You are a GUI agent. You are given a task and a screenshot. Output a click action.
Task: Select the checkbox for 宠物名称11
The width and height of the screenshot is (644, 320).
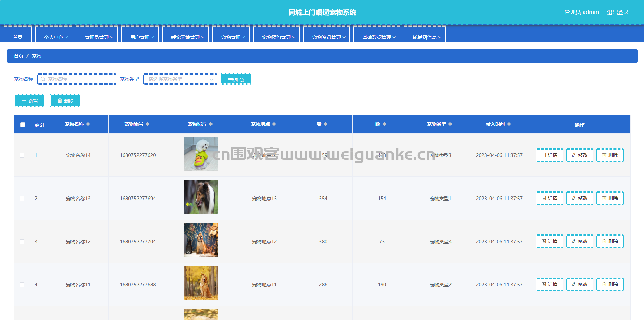click(22, 285)
